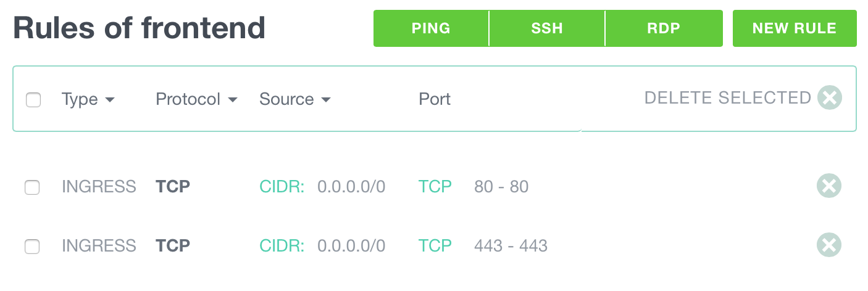Click the DELETE SELECTED text
Viewport: 868px width, 291px height.
727,98
